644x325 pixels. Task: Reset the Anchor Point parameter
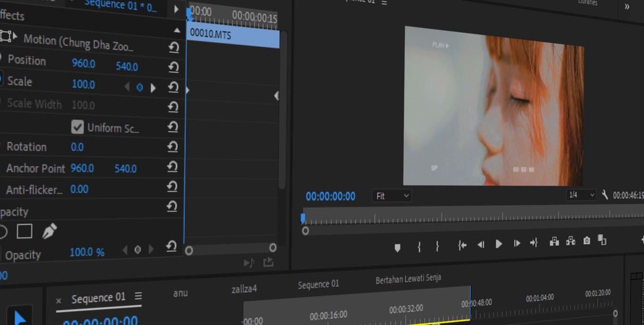[172, 167]
